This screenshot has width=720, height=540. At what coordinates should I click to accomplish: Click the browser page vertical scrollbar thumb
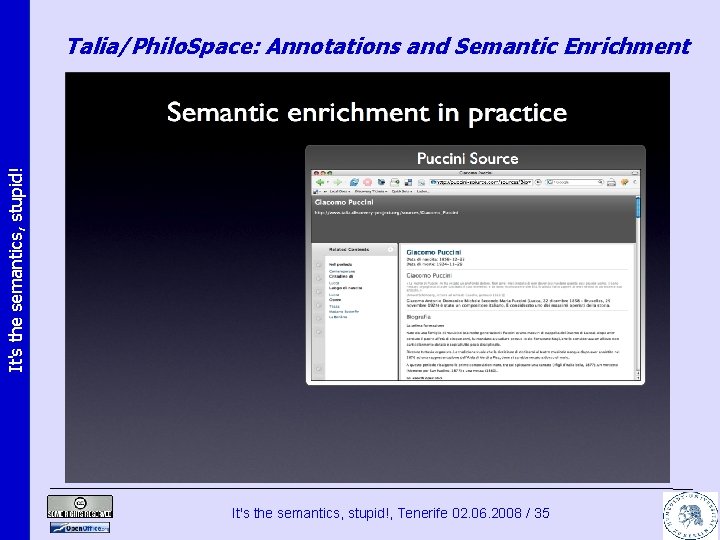tap(638, 208)
